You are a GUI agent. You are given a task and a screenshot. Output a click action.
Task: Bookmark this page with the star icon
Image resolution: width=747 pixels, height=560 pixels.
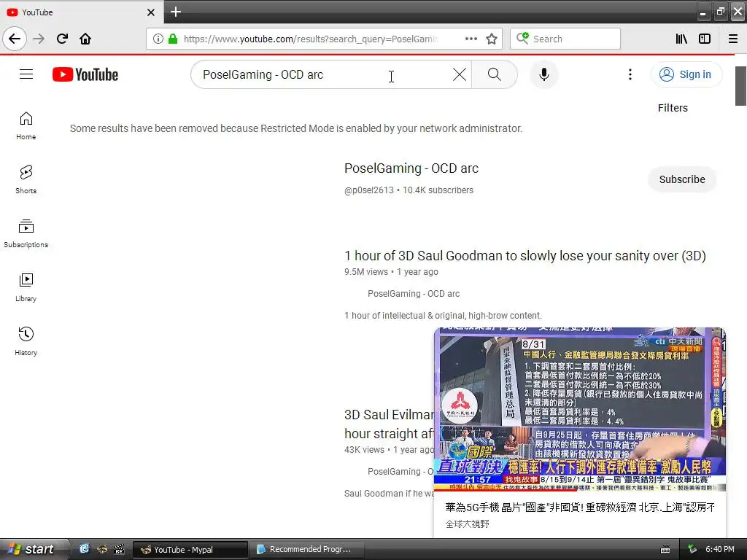pos(492,39)
